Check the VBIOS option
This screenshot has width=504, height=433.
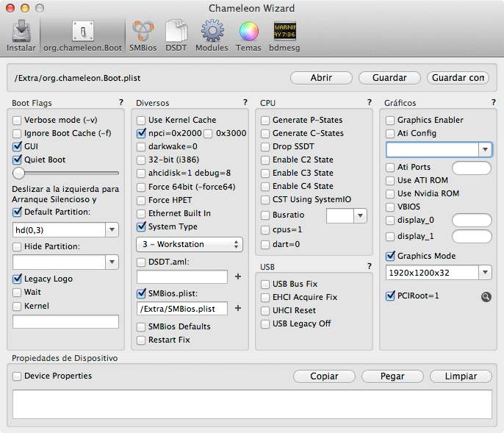coord(390,207)
